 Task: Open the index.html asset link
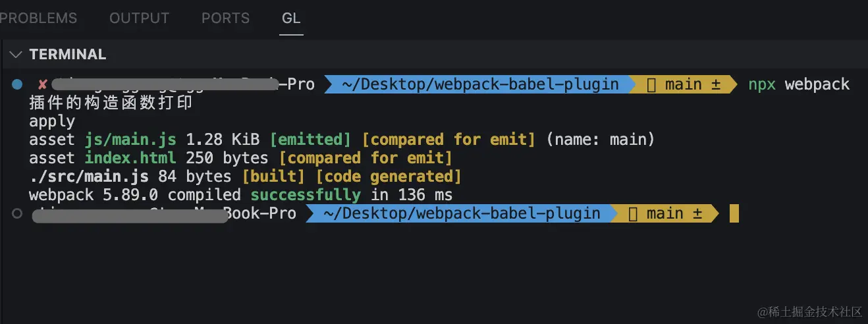point(130,158)
